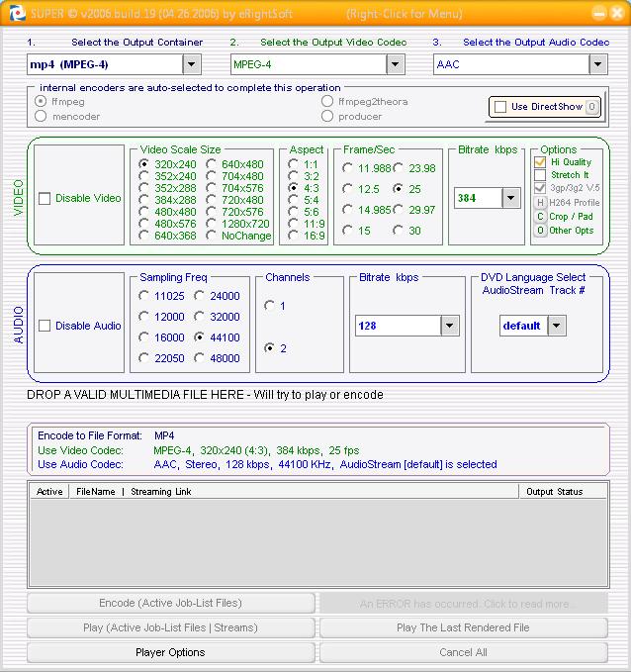Select the ffmpeg encoder radio button
631x672 pixels.
click(41, 102)
